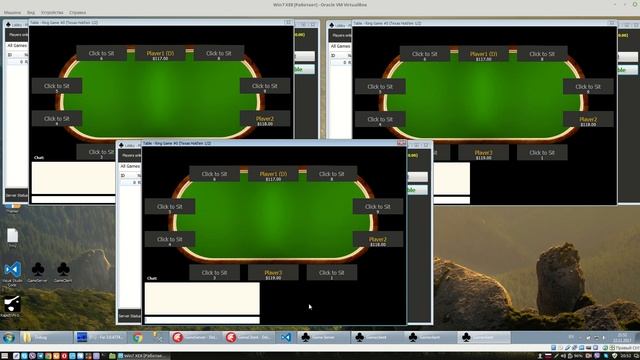Image resolution: width=640 pixels, height=360 pixels.
Task: Open Google Chrome from the taskbar
Action: [x=138, y=338]
